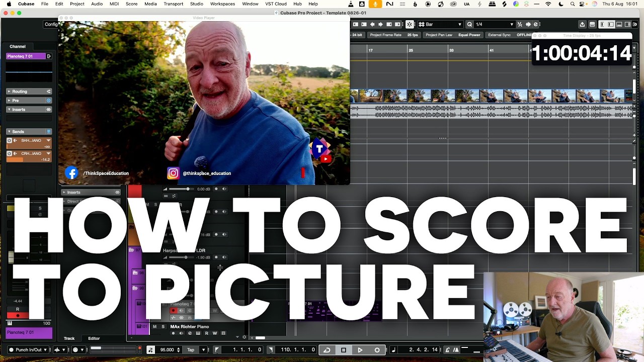Switch to the Editor tab
This screenshot has width=644, height=362.
[x=94, y=338]
